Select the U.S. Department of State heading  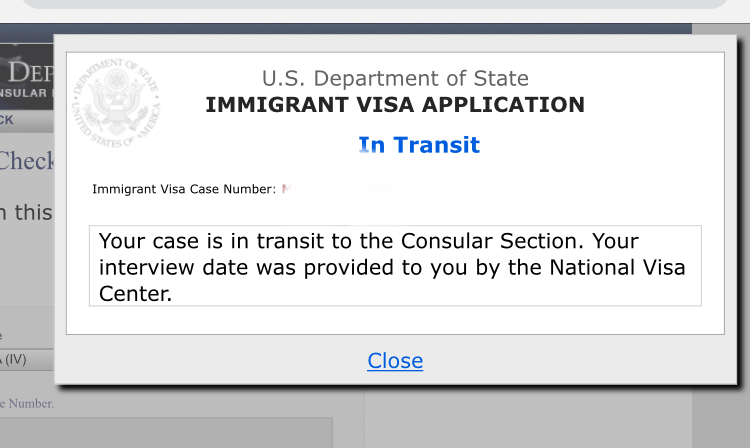(395, 78)
